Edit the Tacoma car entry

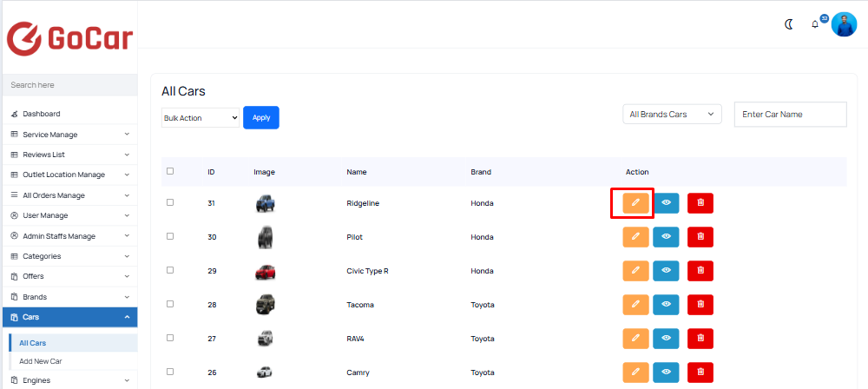click(635, 304)
